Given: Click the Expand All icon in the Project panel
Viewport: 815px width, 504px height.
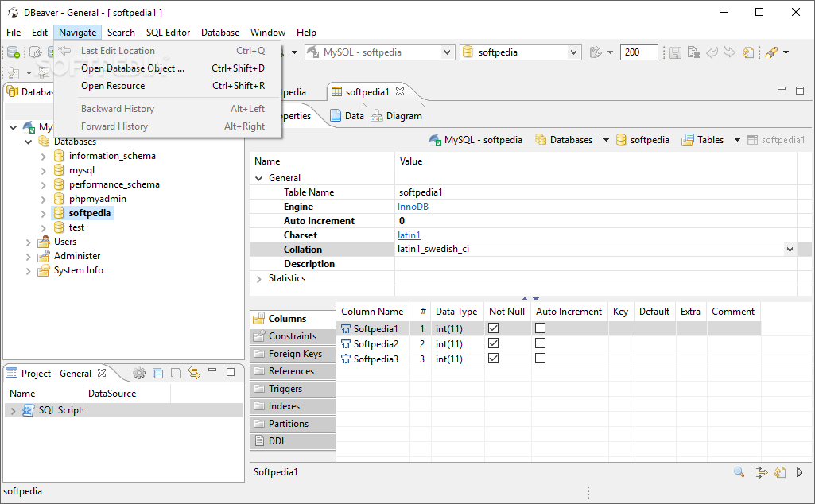Looking at the screenshot, I should pyautogui.click(x=177, y=373).
